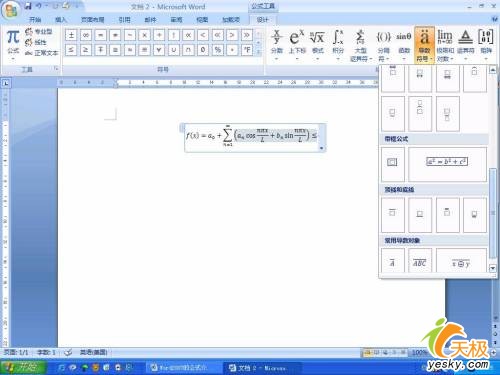Open the Integral (积分) structure dropdown
This screenshot has width=500, height=375.
[x=338, y=45]
